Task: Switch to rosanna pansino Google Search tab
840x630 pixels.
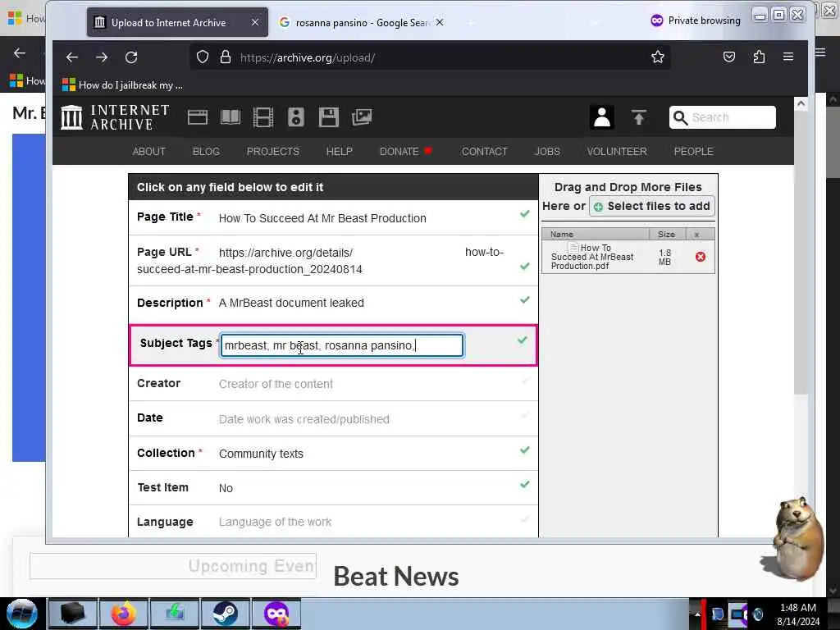Action: coord(363,22)
